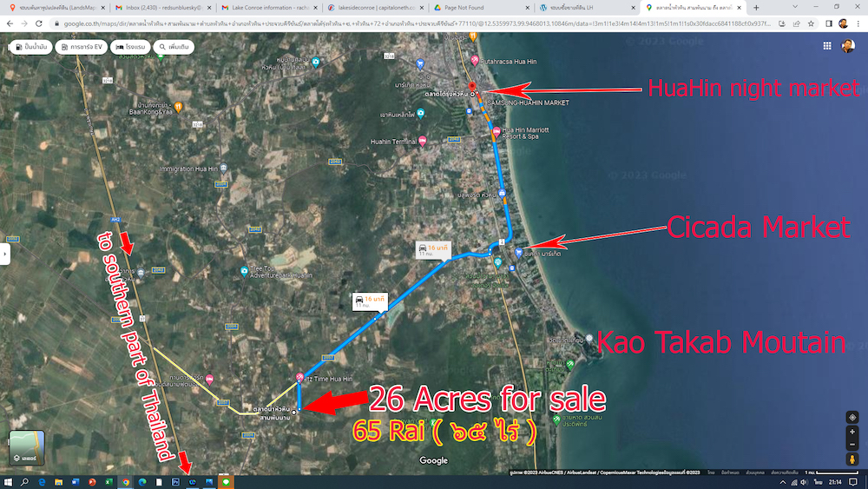This screenshot has width=868, height=489.
Task: Click the Cicada Market shopping marker
Action: [x=518, y=253]
